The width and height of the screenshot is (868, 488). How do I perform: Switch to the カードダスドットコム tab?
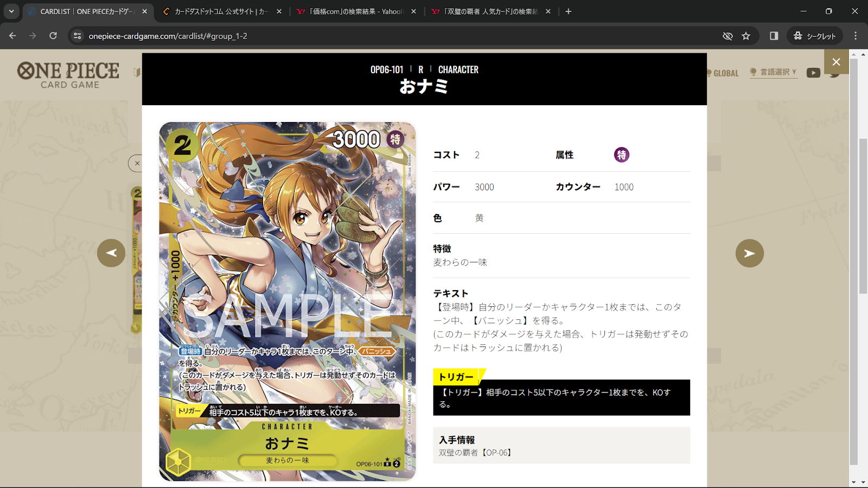pos(221,11)
